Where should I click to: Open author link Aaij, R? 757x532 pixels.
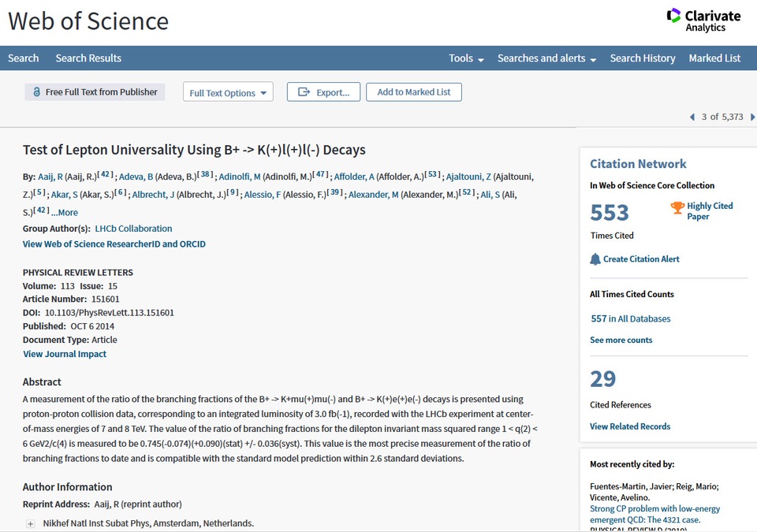click(x=50, y=177)
